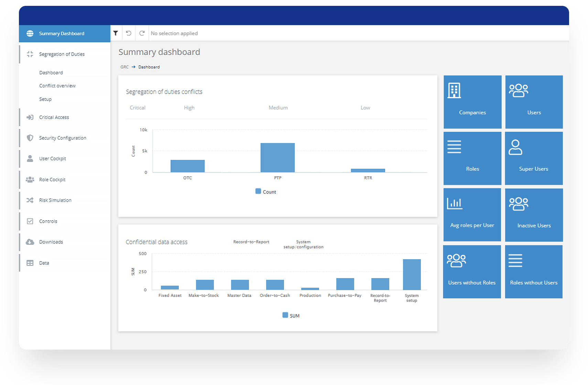The height and width of the screenshot is (385, 588).
Task: Select the Critical Access sidebar icon
Action: click(x=30, y=117)
